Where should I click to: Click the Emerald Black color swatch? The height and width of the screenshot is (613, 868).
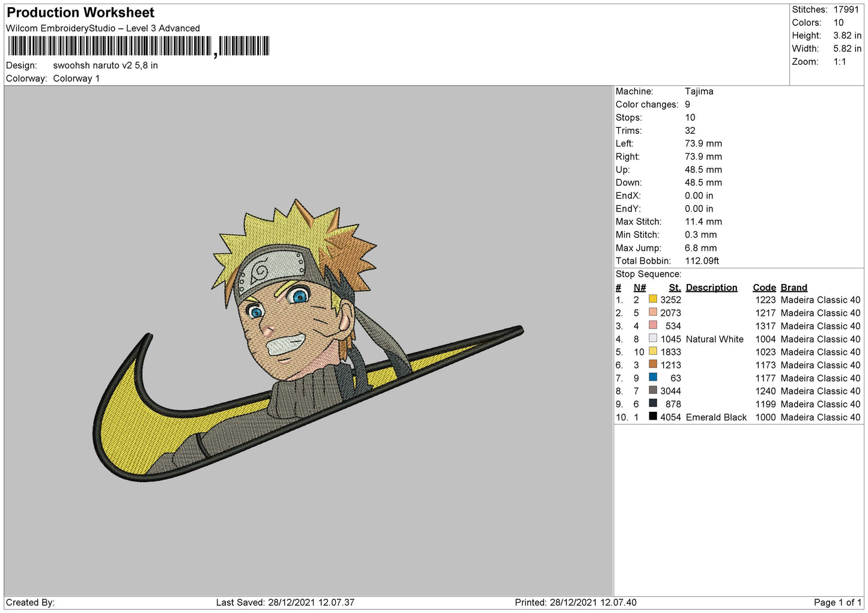(653, 417)
